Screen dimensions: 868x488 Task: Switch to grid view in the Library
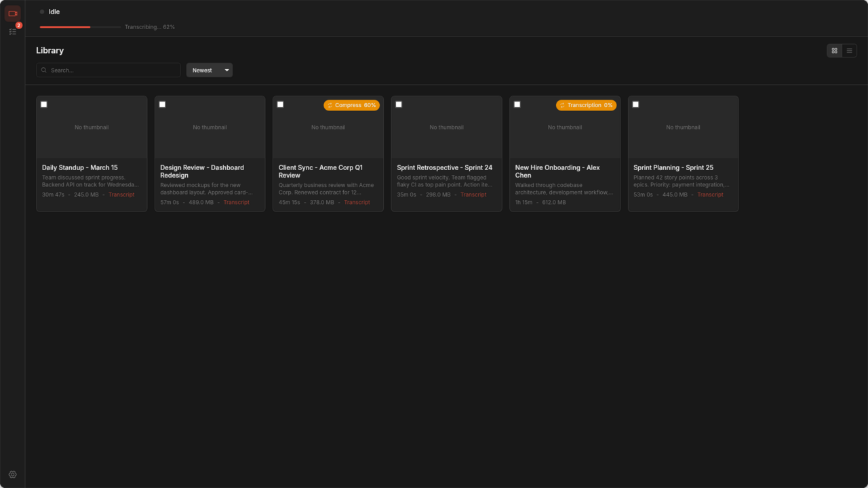[834, 50]
